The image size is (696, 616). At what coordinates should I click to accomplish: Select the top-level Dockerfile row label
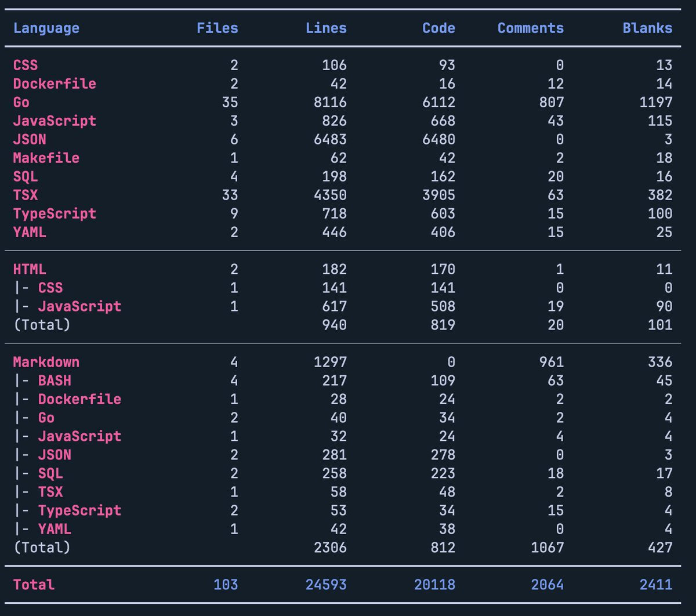(55, 84)
